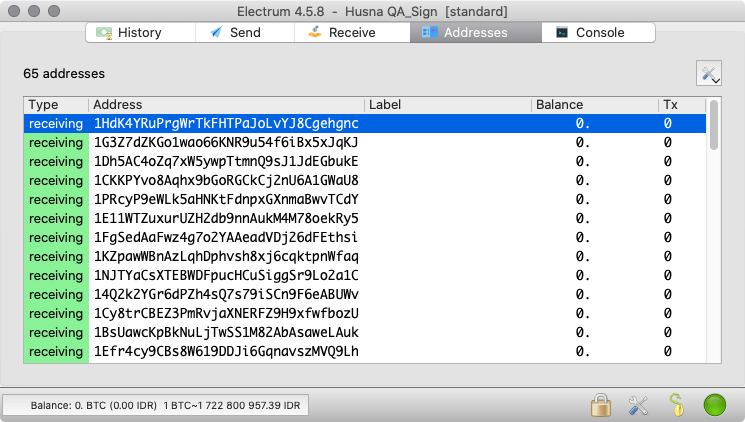This screenshot has height=422, width=745.
Task: Click the label cell of the 1PRcyP9e row
Action: (448, 200)
